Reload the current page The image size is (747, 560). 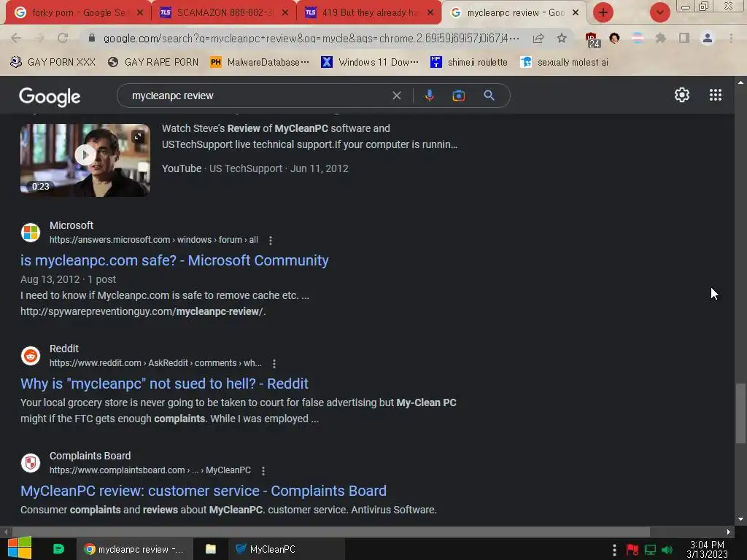[63, 38]
